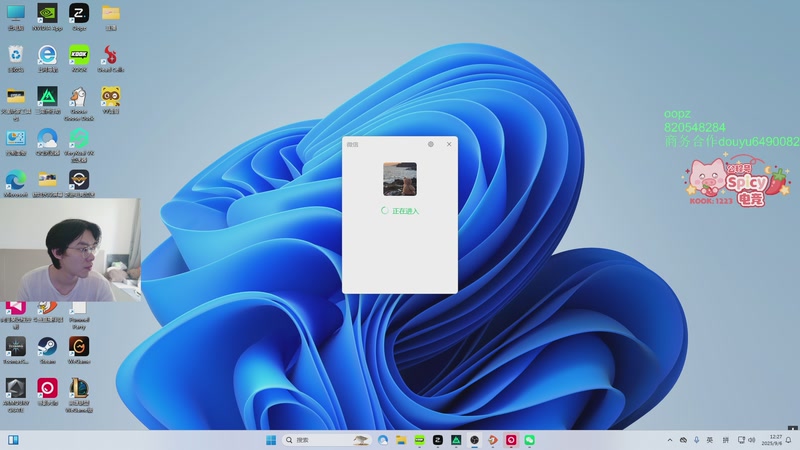Image resolution: width=800 pixels, height=450 pixels.
Task: Click the cloud sync icon in system tray
Action: click(683, 440)
